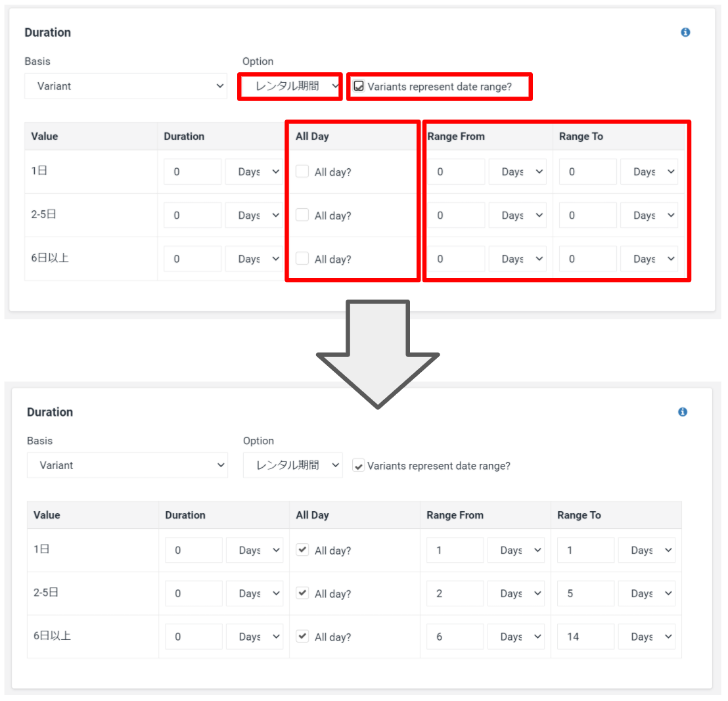The width and height of the screenshot is (728, 701).
Task: Expand the Days dropdown beside Range From 6
Action: [516, 637]
